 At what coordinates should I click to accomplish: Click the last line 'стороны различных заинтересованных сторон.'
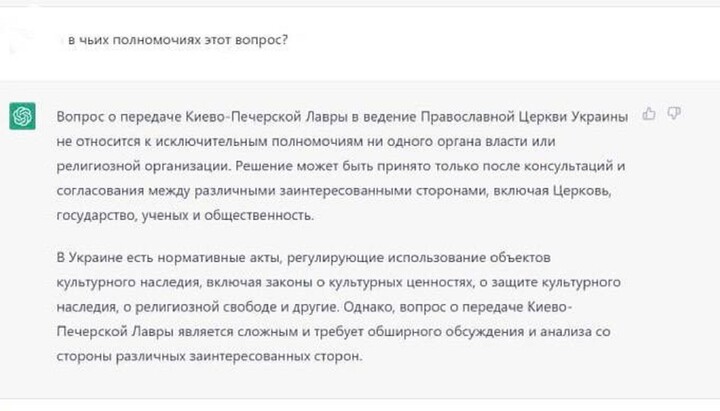coord(209,356)
